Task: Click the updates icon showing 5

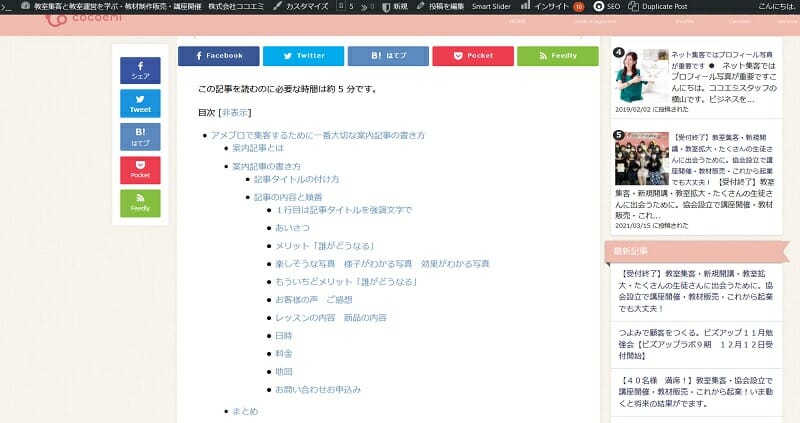Action: click(x=345, y=7)
